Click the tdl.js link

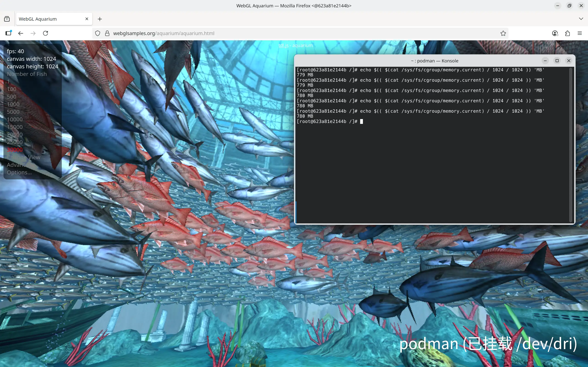283,45
